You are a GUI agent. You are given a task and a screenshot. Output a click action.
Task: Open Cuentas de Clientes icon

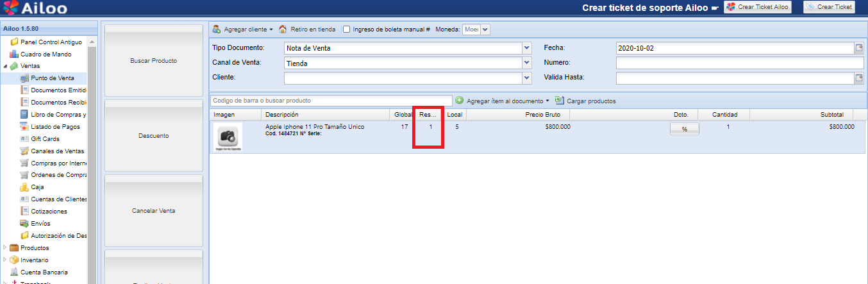click(x=24, y=199)
